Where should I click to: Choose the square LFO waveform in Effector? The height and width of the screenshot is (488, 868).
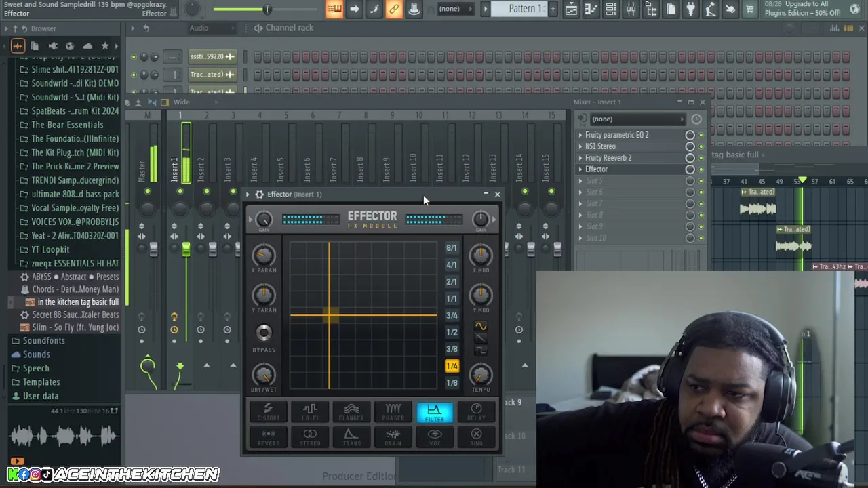coord(480,350)
